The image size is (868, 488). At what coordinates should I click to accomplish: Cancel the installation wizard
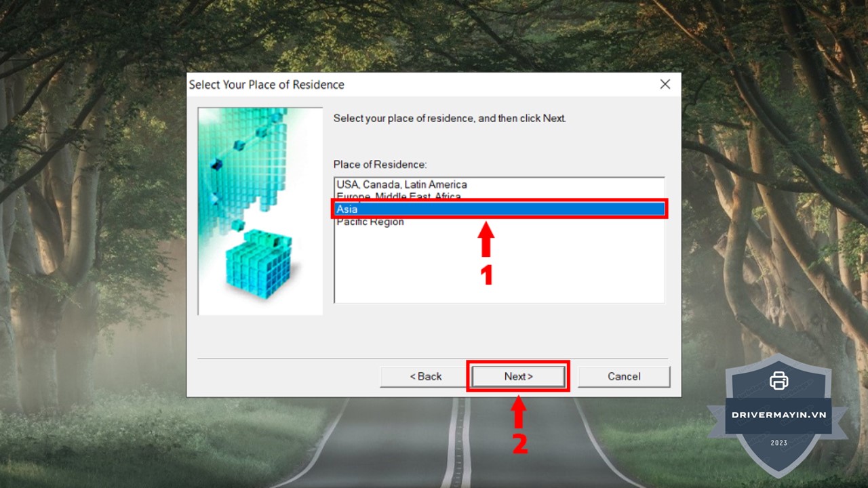tap(624, 376)
